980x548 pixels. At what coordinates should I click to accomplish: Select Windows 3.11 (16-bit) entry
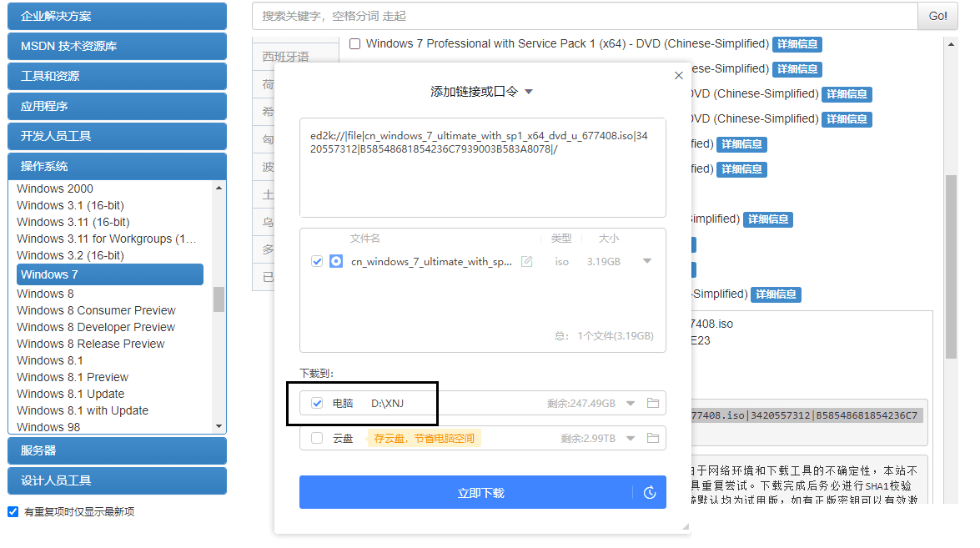(73, 223)
